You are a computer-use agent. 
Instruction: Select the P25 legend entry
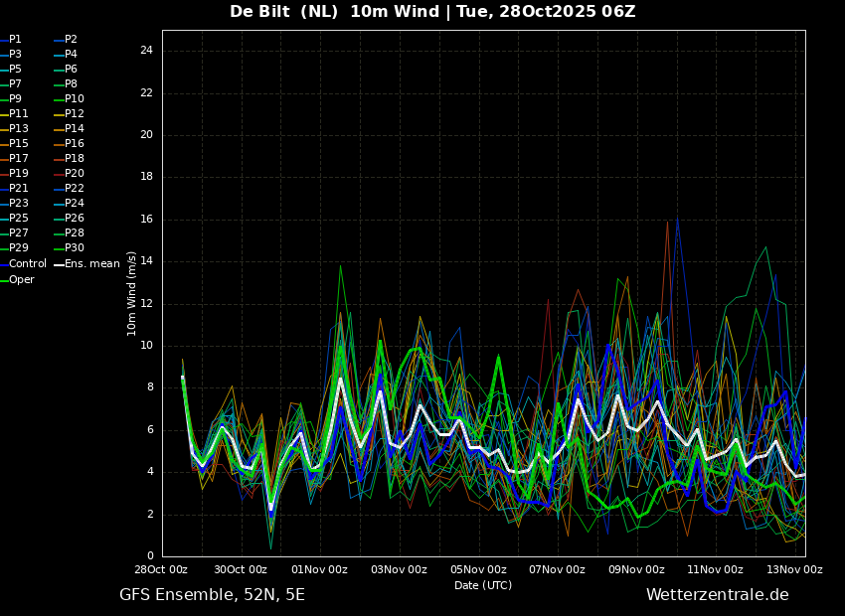15,218
